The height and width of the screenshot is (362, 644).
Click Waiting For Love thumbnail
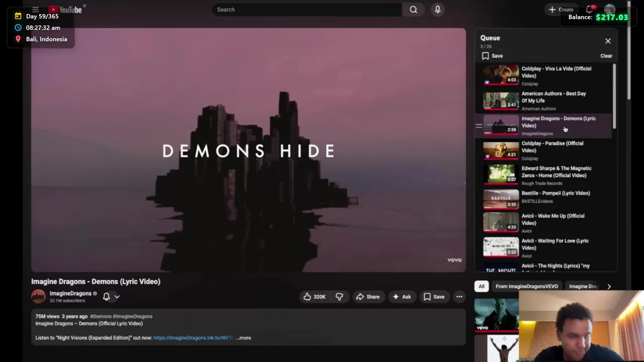[501, 247]
